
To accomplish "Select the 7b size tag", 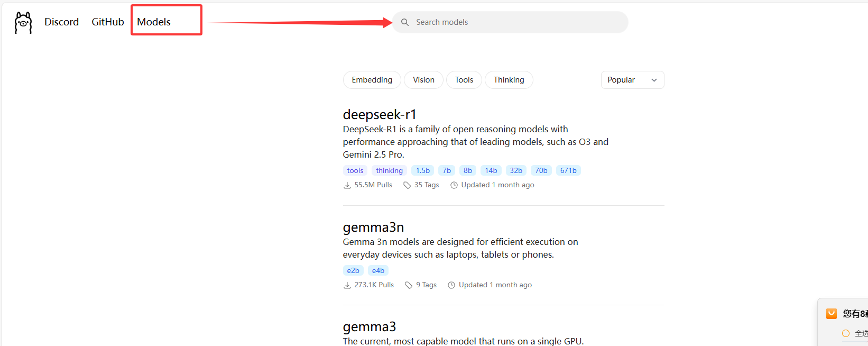I will (x=447, y=170).
